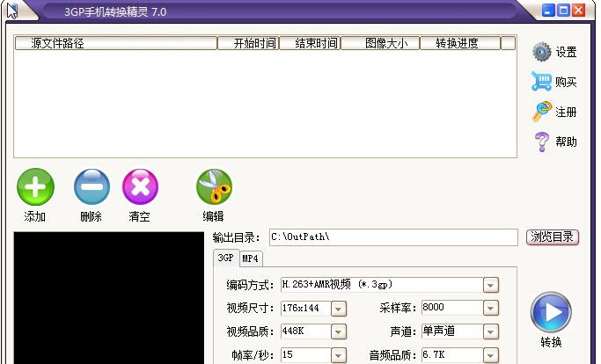Click the 帮助 help text label
This screenshot has width=601, height=364.
click(566, 142)
